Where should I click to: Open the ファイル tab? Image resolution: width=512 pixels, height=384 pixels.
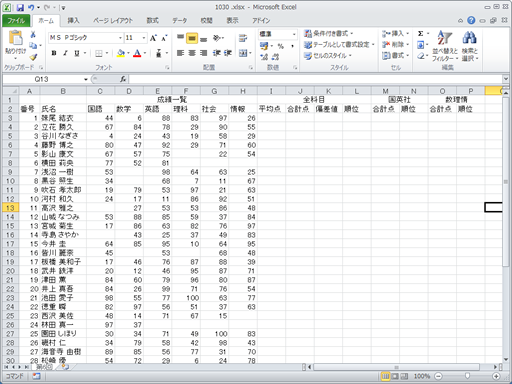(16, 20)
